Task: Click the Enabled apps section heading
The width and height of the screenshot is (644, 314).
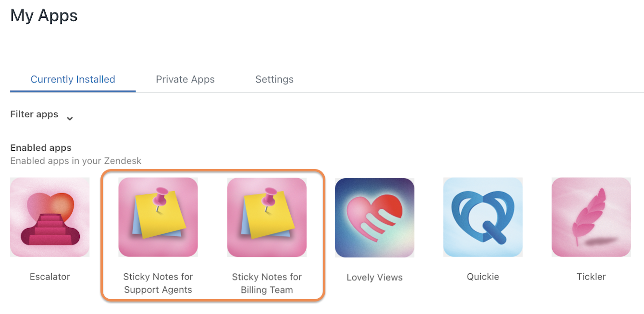Action: (x=41, y=148)
